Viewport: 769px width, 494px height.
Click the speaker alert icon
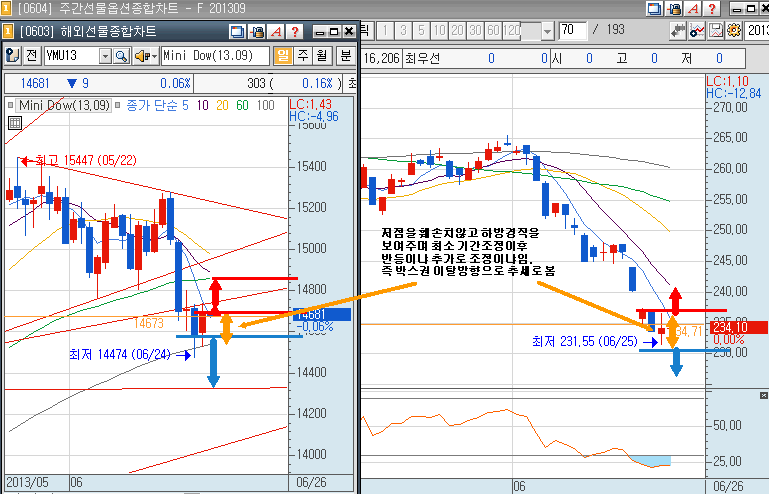[x=142, y=56]
